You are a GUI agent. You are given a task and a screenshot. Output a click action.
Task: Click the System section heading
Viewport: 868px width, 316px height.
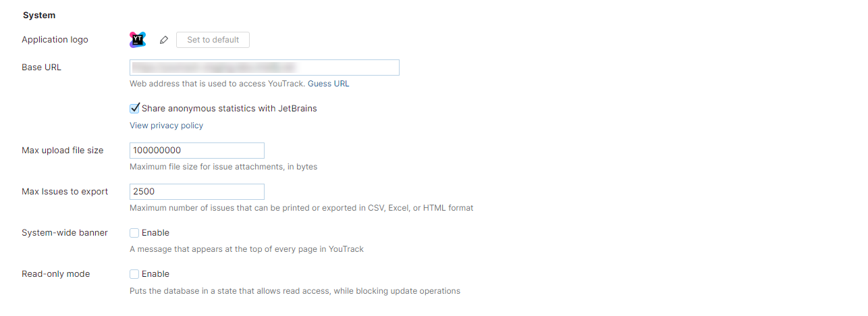point(39,15)
